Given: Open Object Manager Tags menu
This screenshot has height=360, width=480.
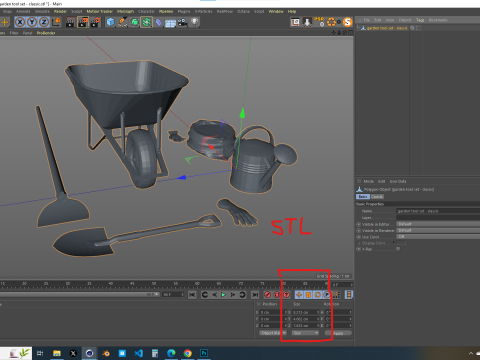Looking at the screenshot, I should coord(420,20).
